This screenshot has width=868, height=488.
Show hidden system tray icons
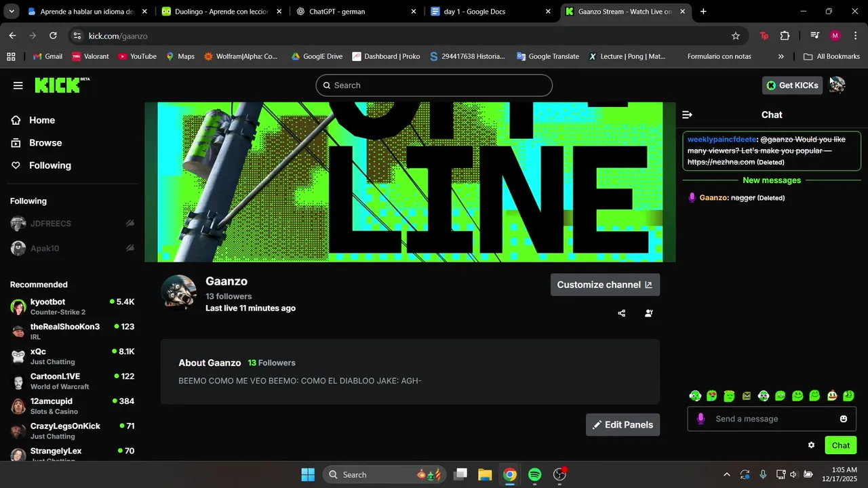tap(727, 474)
